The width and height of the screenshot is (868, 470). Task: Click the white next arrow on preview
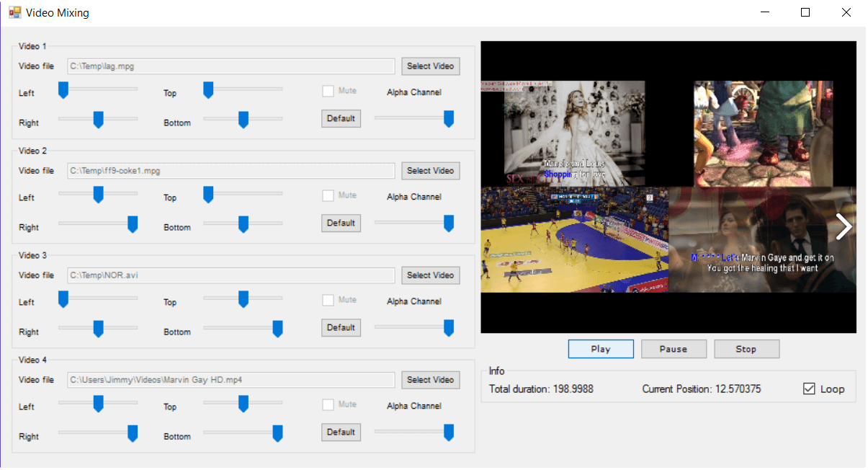844,226
